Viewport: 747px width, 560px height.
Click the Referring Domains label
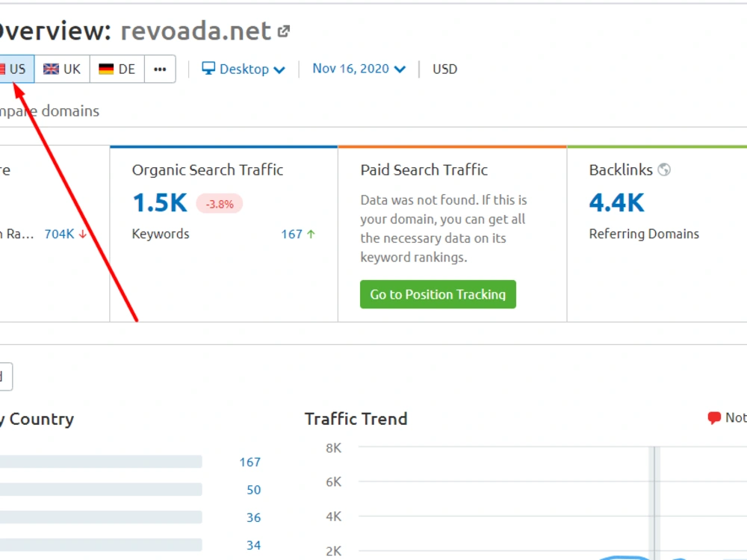click(x=644, y=234)
